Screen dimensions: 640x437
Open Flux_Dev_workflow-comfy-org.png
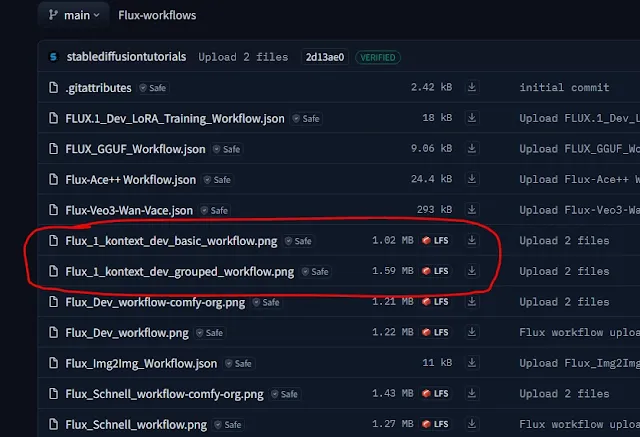point(155,302)
